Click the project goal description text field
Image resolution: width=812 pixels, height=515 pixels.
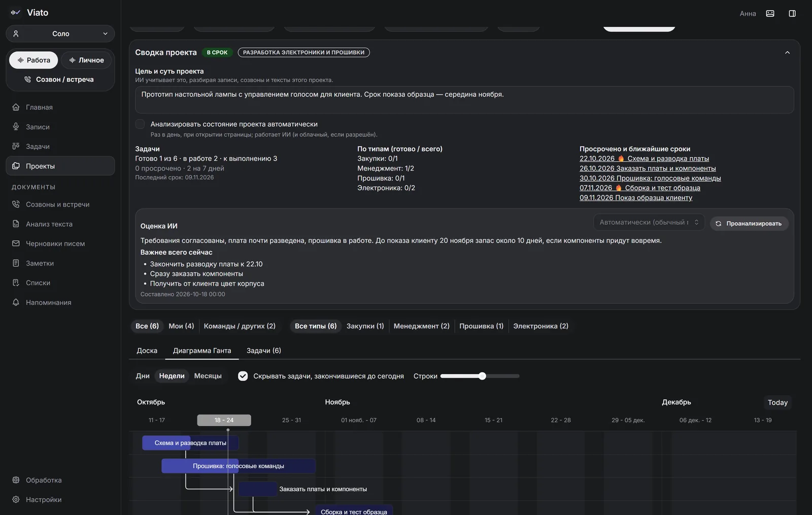tap(464, 100)
